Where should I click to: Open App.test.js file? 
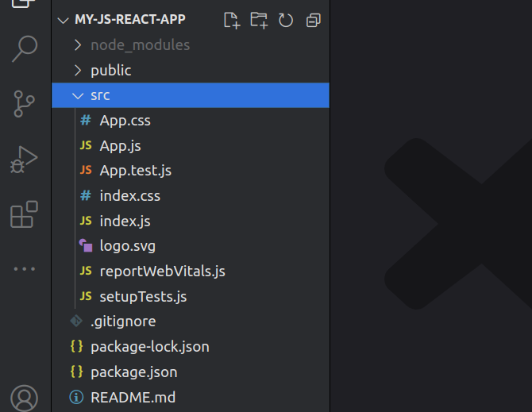pos(191,171)
